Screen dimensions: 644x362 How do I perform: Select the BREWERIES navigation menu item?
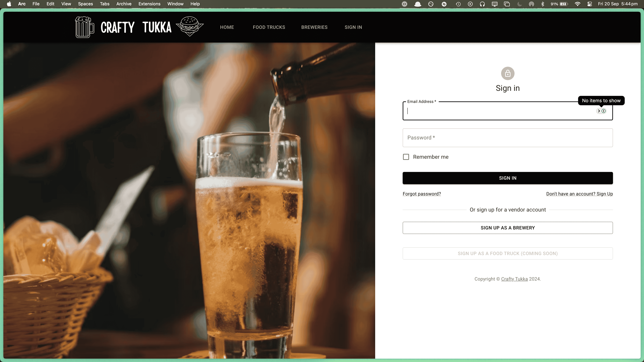click(x=314, y=27)
